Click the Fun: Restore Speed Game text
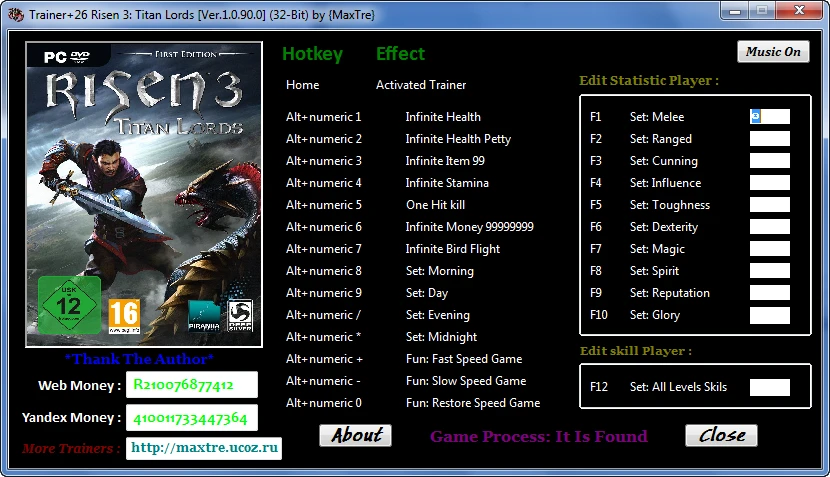Image resolution: width=830 pixels, height=477 pixels. [473, 403]
